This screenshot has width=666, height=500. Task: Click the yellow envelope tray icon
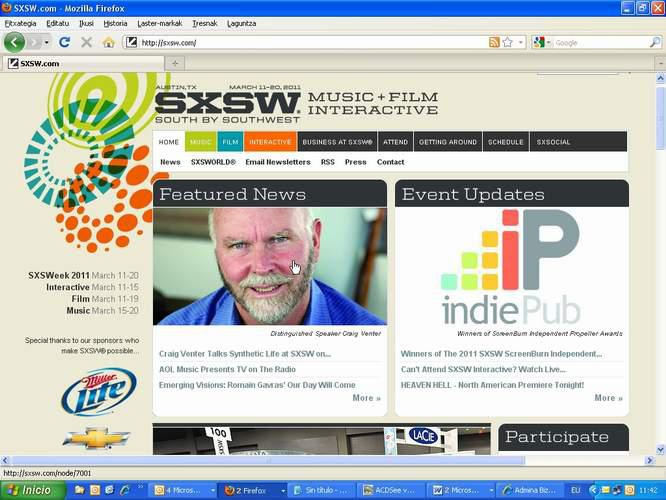click(x=605, y=490)
